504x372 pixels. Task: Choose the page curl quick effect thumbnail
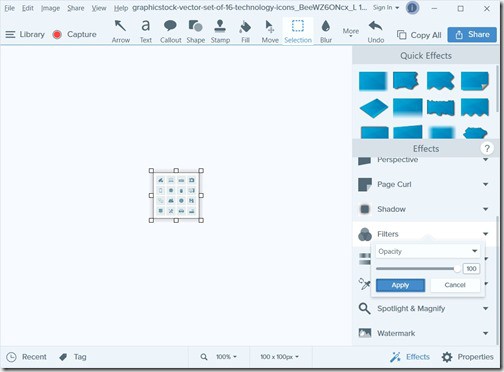(x=475, y=81)
